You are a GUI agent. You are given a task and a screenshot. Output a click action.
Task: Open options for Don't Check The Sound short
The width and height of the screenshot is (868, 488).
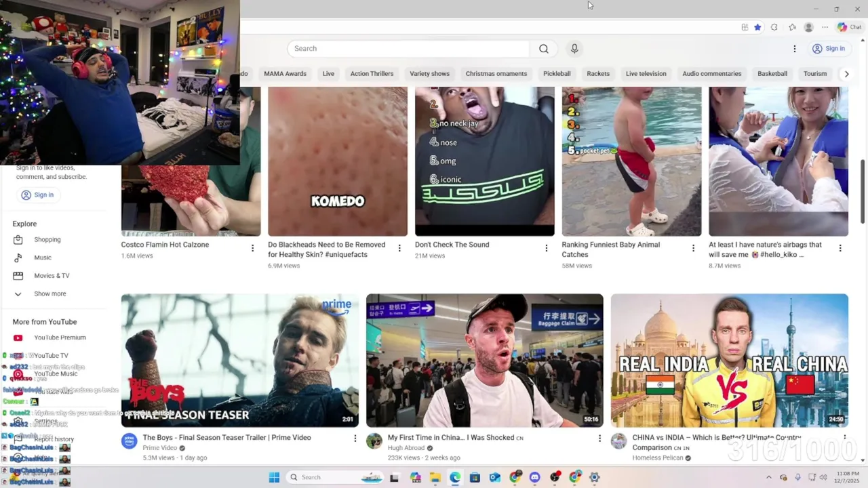tap(547, 248)
